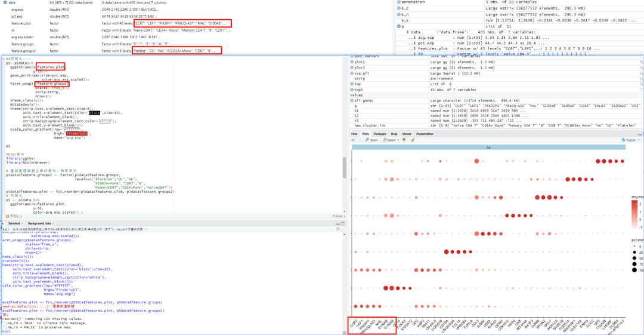Switch to the Plots tab
Viewport: 644px width, 335px height.
365,134
